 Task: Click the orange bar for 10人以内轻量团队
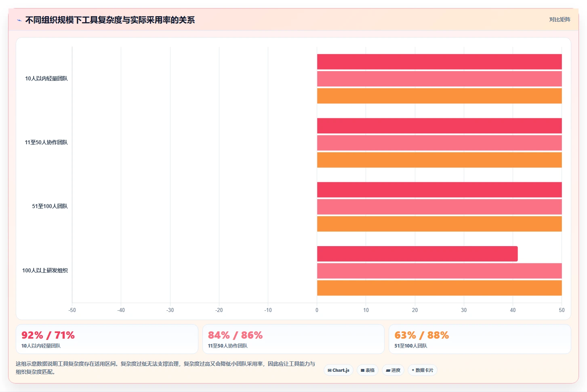439,96
